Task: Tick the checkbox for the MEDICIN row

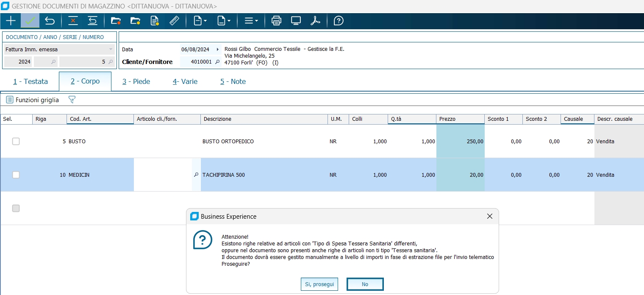Action: pyautogui.click(x=16, y=175)
